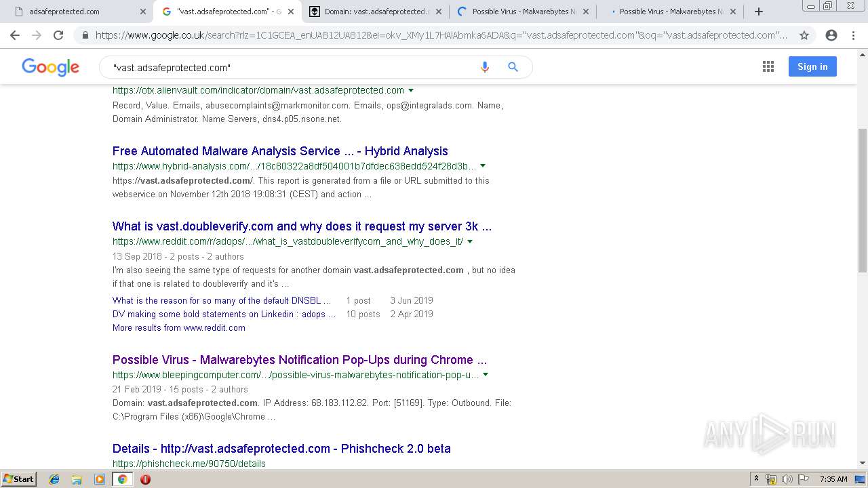Close the adsafeprotected.com tab

[x=142, y=12]
